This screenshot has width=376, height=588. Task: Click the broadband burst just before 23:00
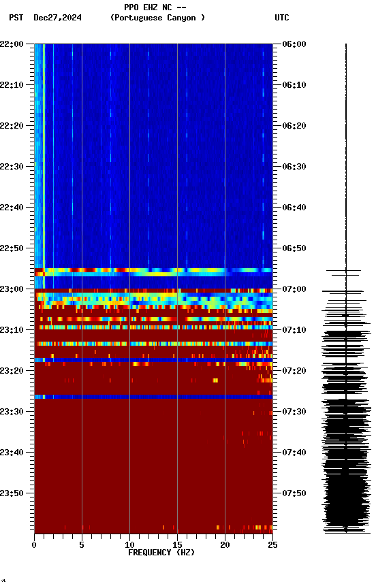[x=153, y=272]
